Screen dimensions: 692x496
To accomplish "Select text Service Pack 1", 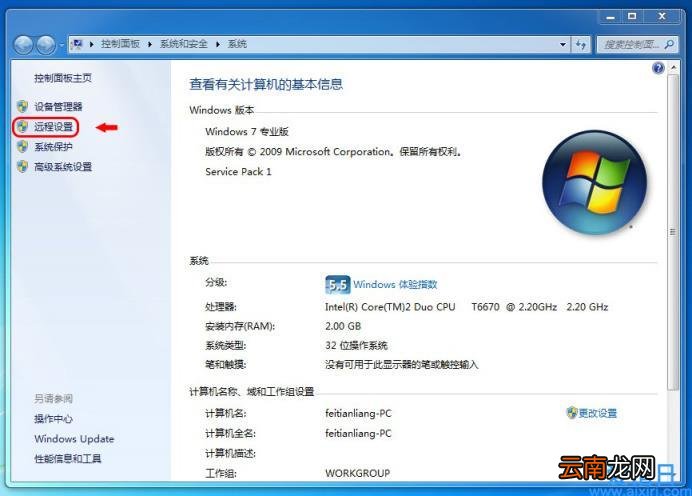I will pos(238,172).
